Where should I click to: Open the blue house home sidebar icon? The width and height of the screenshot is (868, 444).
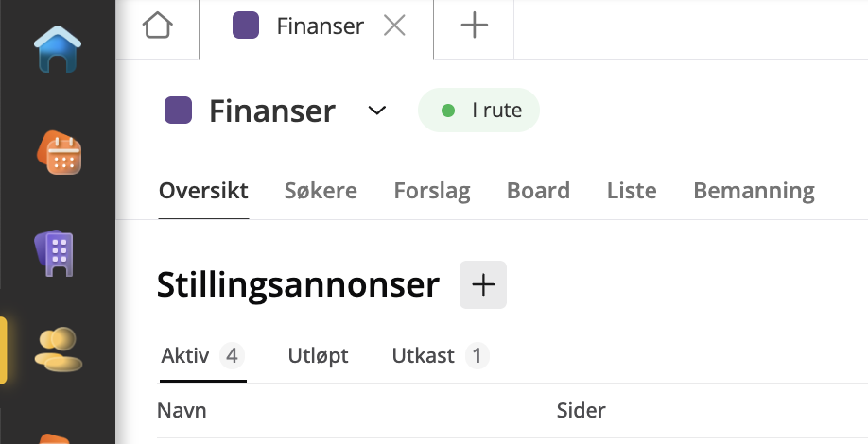pos(58,52)
